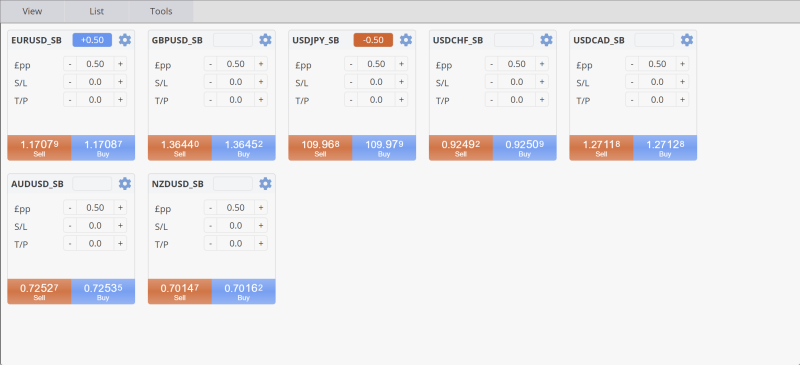
Task: Increase USDJPY_SB T/P using plus button
Action: click(402, 100)
